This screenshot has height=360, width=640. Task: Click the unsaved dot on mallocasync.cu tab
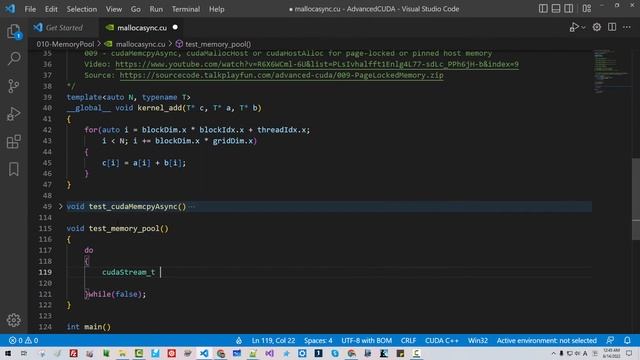click(x=175, y=27)
